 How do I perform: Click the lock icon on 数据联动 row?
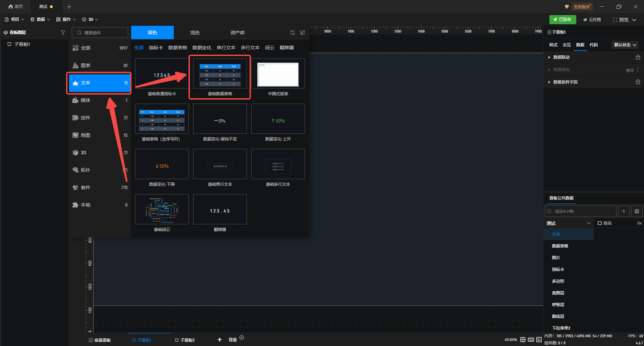click(x=638, y=57)
